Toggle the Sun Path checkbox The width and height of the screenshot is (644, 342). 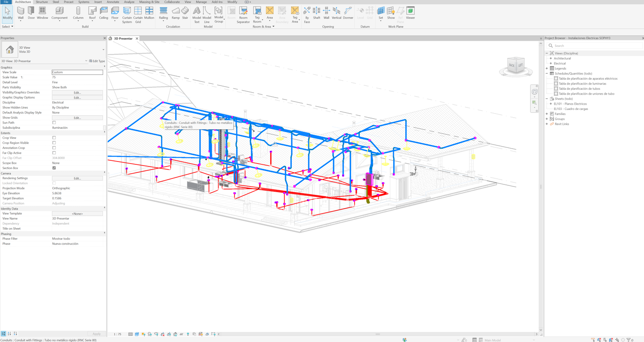click(x=54, y=123)
